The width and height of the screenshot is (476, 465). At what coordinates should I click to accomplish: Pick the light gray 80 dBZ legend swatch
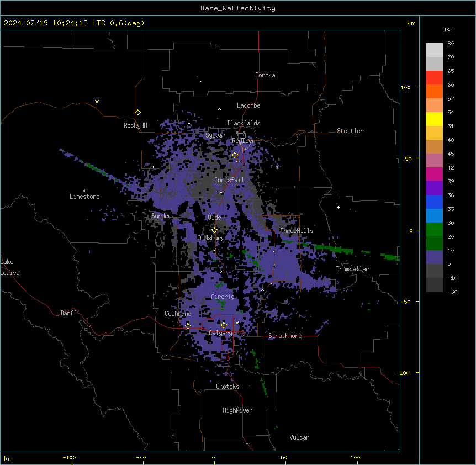pos(434,50)
